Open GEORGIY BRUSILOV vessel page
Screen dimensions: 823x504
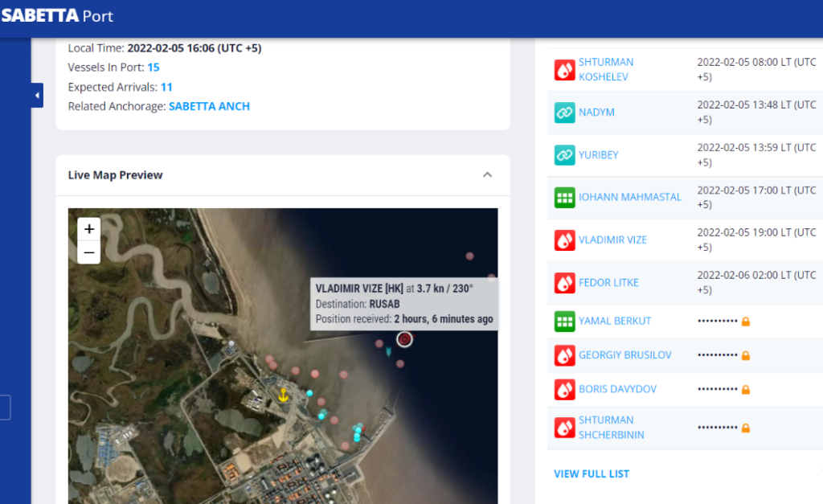624,355
